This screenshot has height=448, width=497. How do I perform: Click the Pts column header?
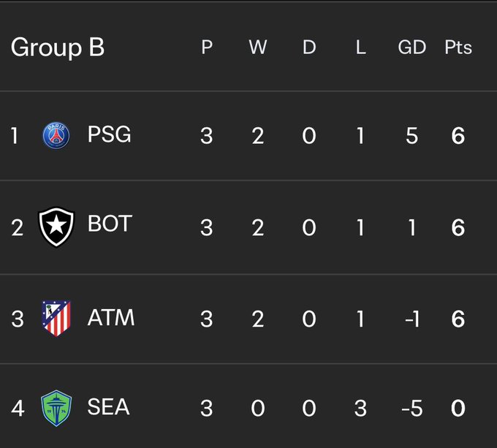(458, 48)
